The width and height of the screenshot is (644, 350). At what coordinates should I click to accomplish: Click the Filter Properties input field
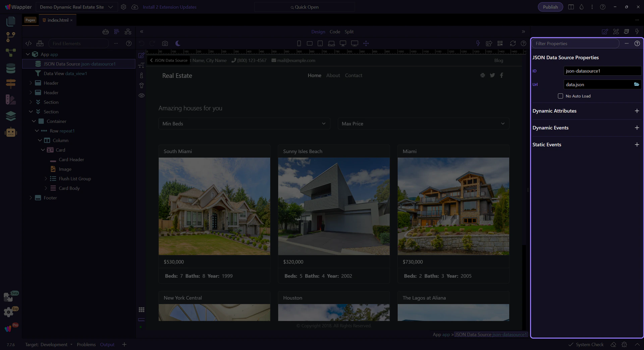coord(575,44)
